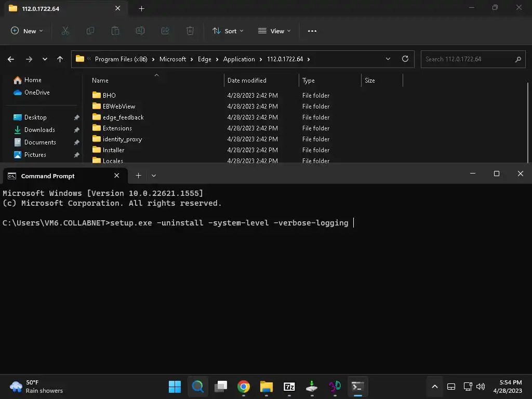Open the Paint 3D taskbar icon
This screenshot has width=532, height=399.
click(x=335, y=387)
